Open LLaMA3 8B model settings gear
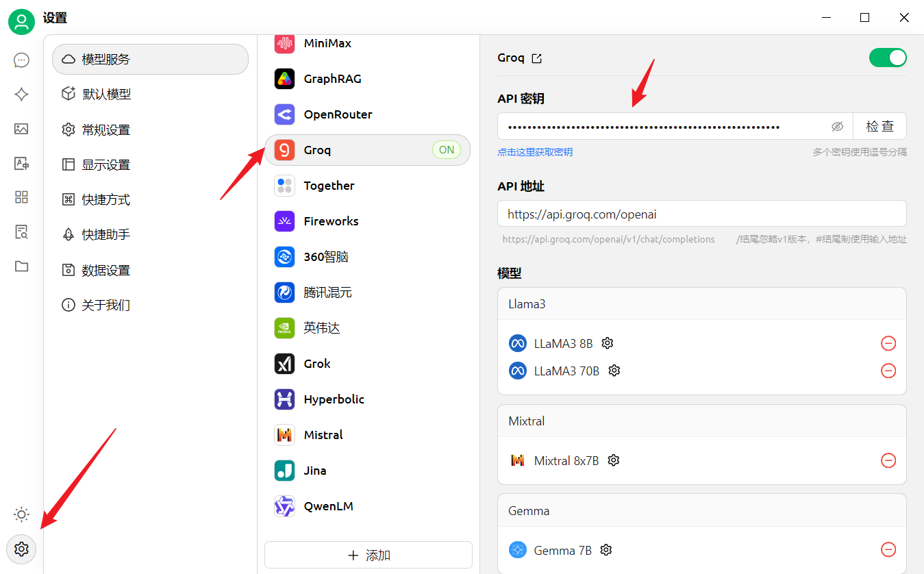924x574 pixels. [x=607, y=342]
